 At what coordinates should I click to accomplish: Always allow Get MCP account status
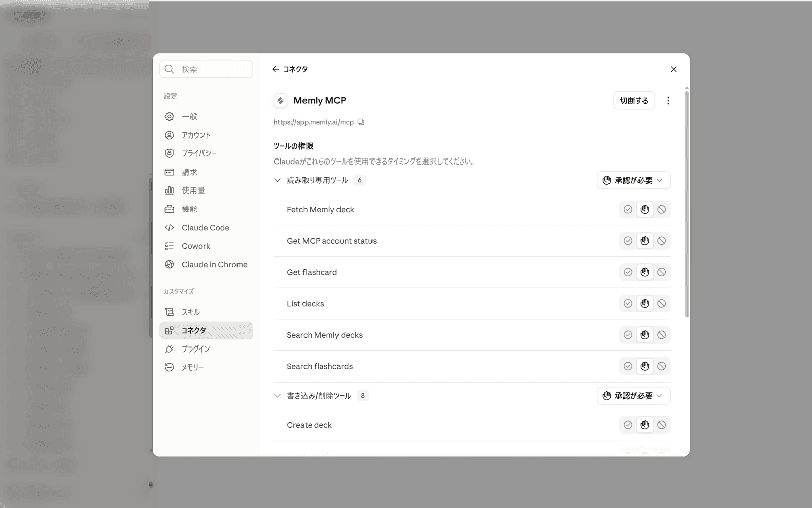pyautogui.click(x=628, y=241)
